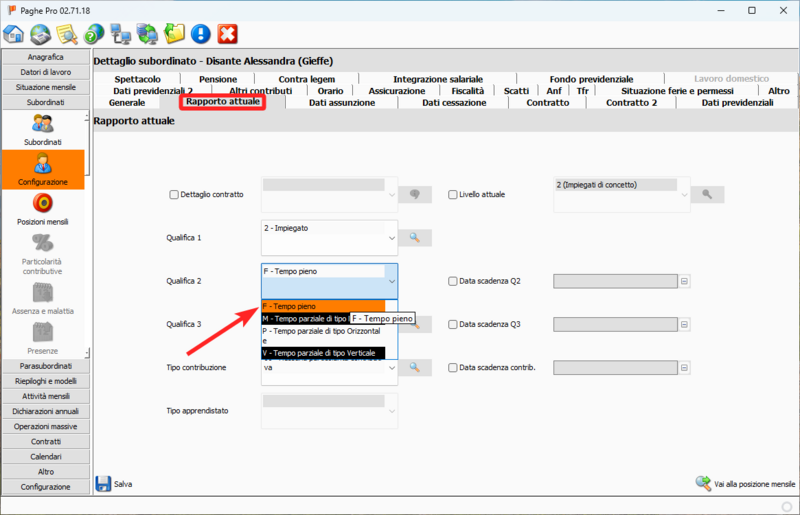Screen dimensions: 800x515
Task: Enable the Dettaglio contratto checkbox
Action: click(174, 194)
